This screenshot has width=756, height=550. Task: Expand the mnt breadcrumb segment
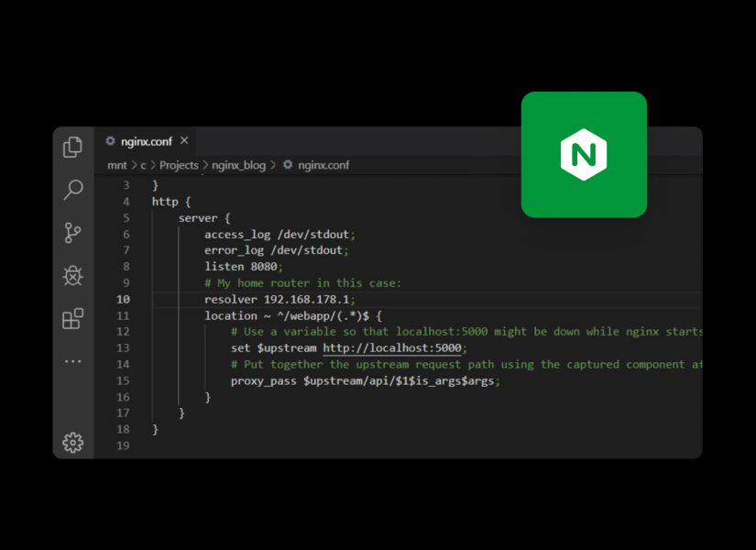pos(117,165)
